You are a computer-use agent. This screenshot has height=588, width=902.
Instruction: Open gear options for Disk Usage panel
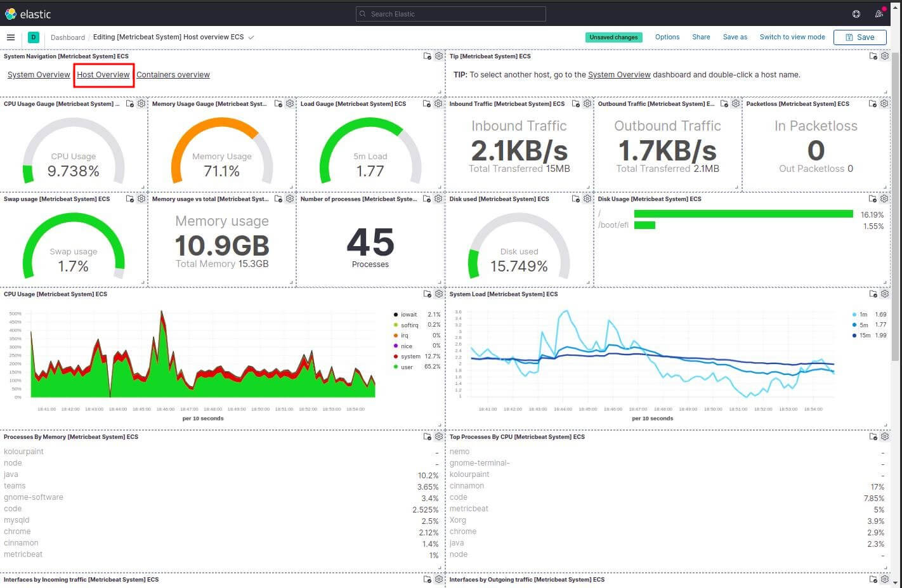tap(884, 199)
